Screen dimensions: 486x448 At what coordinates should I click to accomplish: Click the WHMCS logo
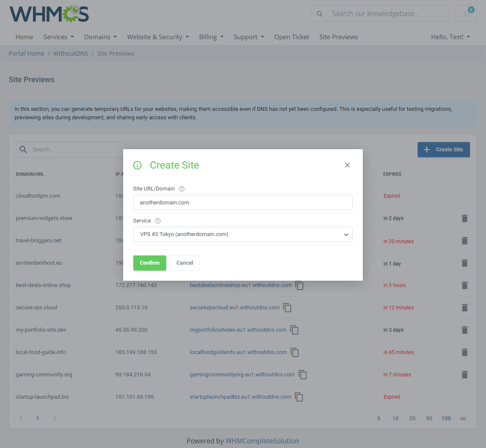coord(49,13)
